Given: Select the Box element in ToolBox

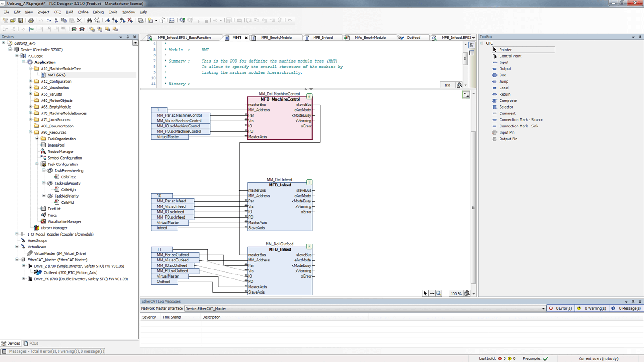Looking at the screenshot, I should click(502, 75).
